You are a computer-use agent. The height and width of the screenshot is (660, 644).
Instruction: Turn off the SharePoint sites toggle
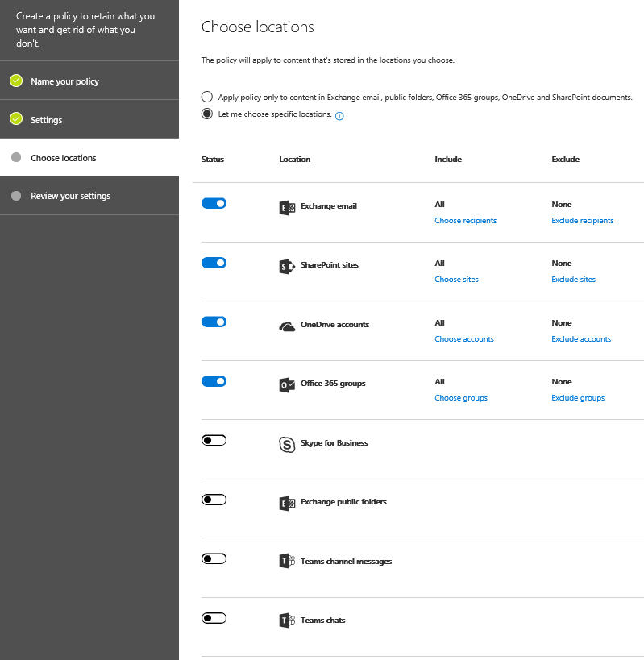214,263
